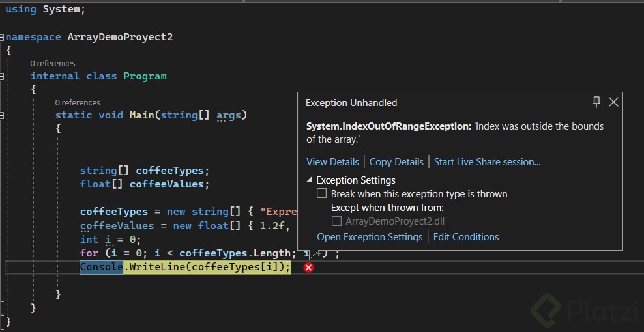Click the Copy Details link
This screenshot has height=332, width=644.
click(x=396, y=162)
